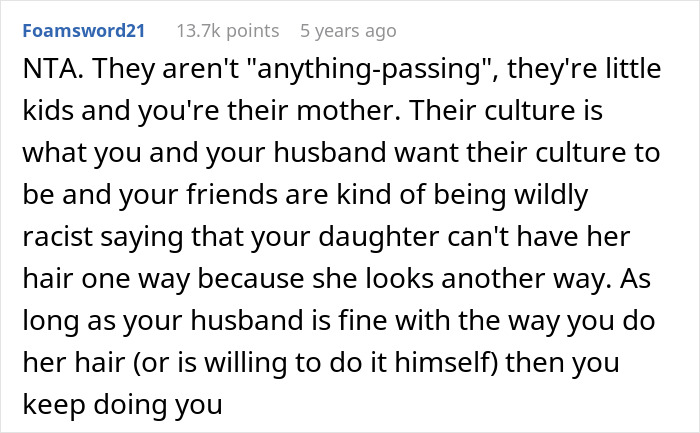Click the 13.7k points score
This screenshot has width=700, height=433.
pos(225,31)
